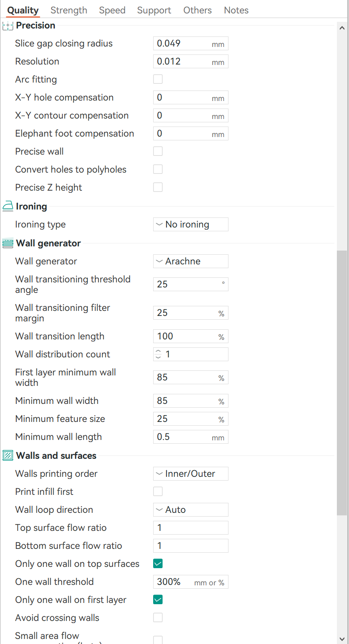Switch to the Notes tab

(236, 10)
